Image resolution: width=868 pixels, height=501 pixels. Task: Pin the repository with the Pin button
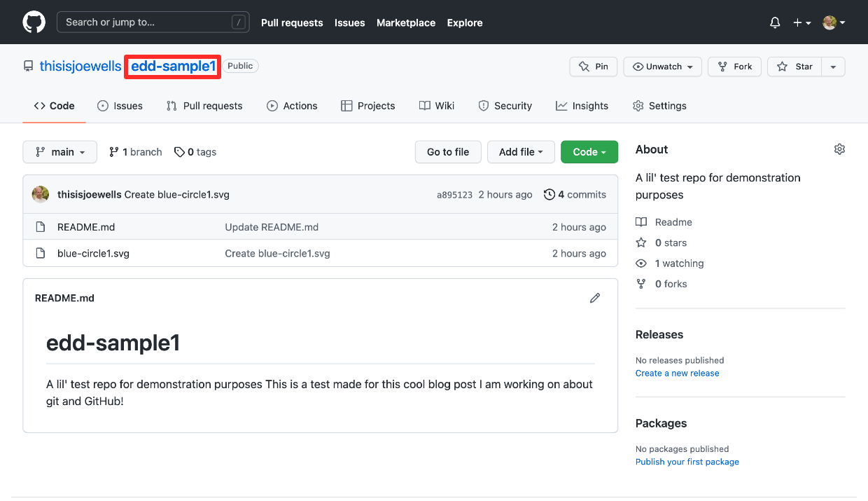point(594,67)
